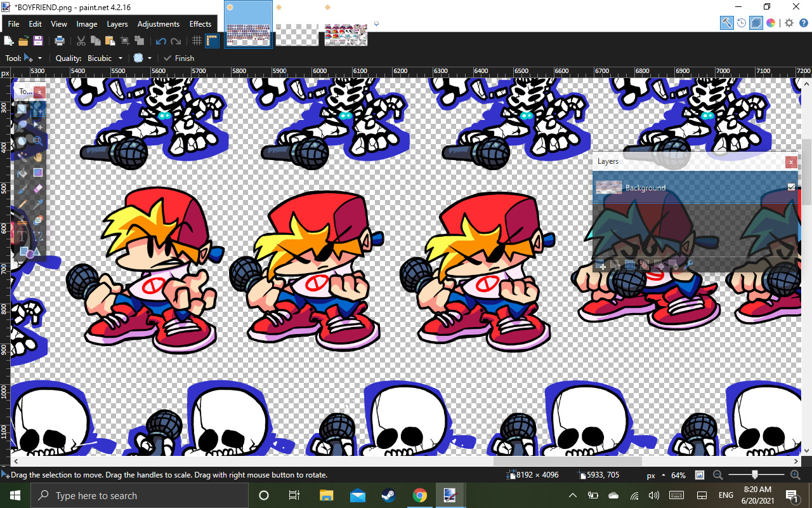Duplicate the Background layer

630,266
